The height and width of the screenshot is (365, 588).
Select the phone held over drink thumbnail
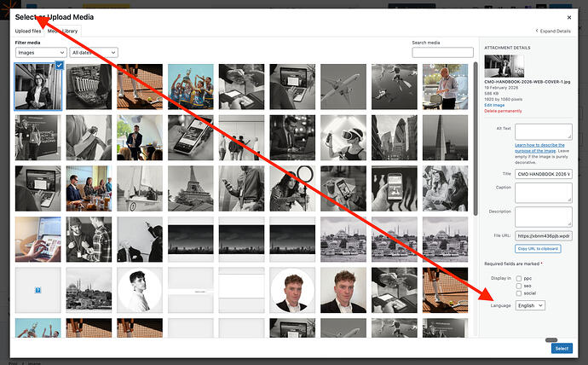pos(343,188)
